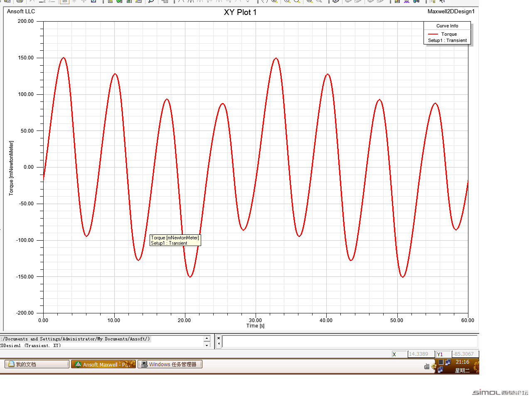
Task: Click the Torque [mNewtonMeter] curve tooltip
Action: pos(175,240)
